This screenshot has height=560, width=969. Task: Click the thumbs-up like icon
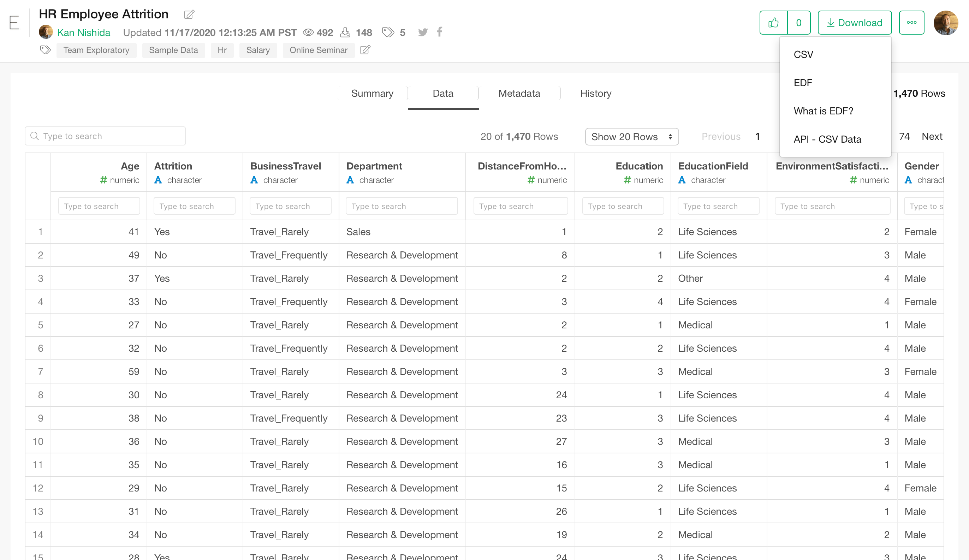pyautogui.click(x=773, y=23)
